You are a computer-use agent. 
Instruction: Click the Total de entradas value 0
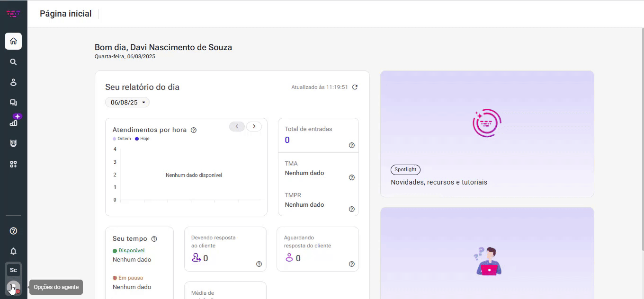pyautogui.click(x=287, y=140)
